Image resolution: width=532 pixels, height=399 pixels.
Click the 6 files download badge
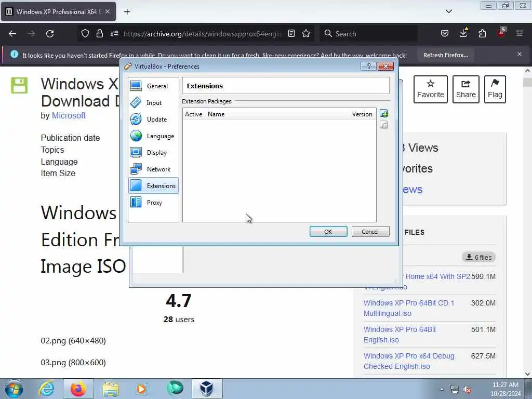tap(478, 257)
